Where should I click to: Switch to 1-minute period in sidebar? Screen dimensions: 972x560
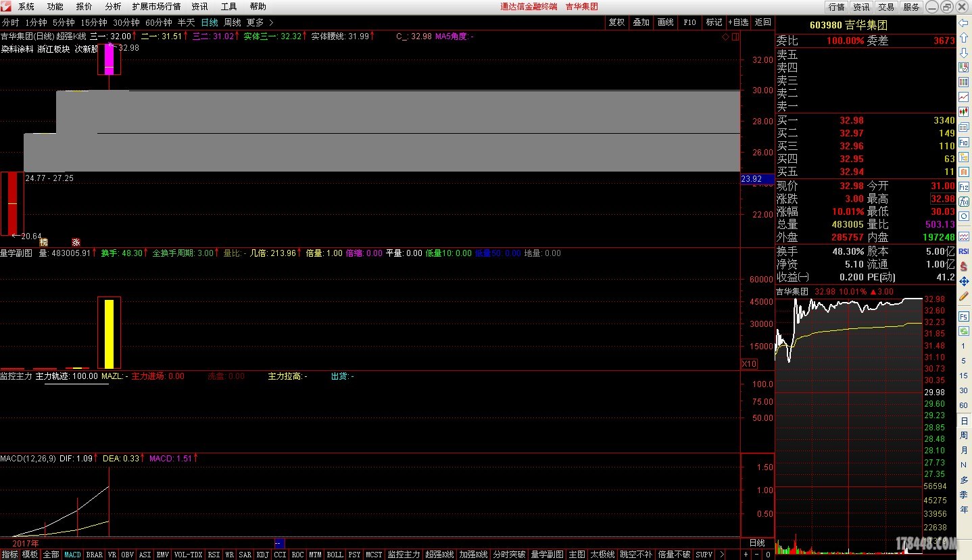(963, 346)
